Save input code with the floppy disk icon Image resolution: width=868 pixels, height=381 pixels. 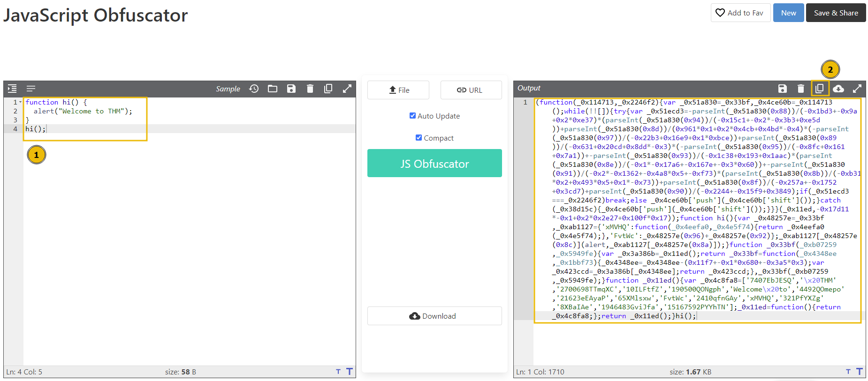click(x=291, y=89)
